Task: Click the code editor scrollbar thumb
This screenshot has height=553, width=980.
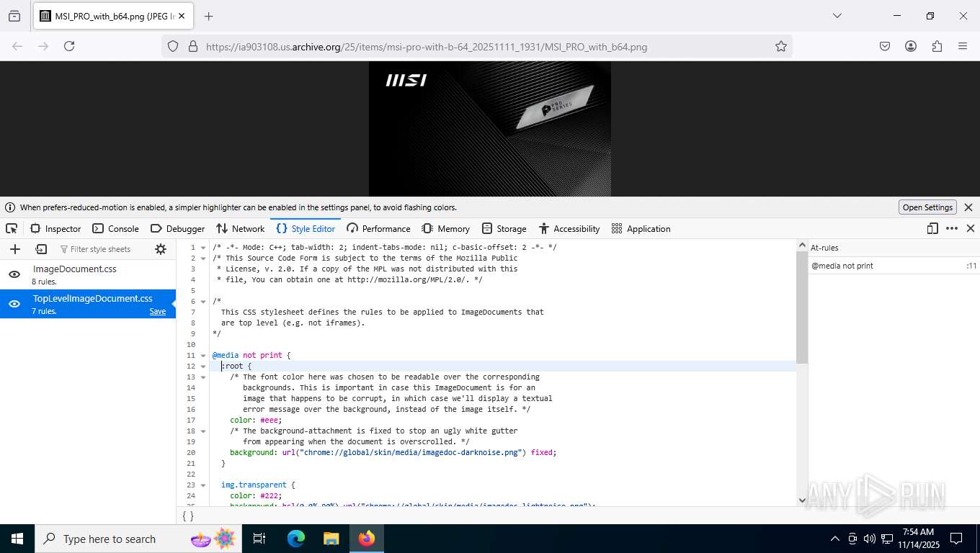Action: [x=802, y=307]
